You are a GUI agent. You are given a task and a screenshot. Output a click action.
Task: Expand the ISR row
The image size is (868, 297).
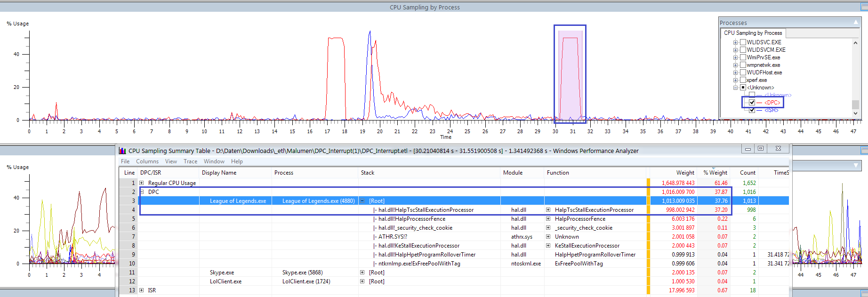click(141, 290)
